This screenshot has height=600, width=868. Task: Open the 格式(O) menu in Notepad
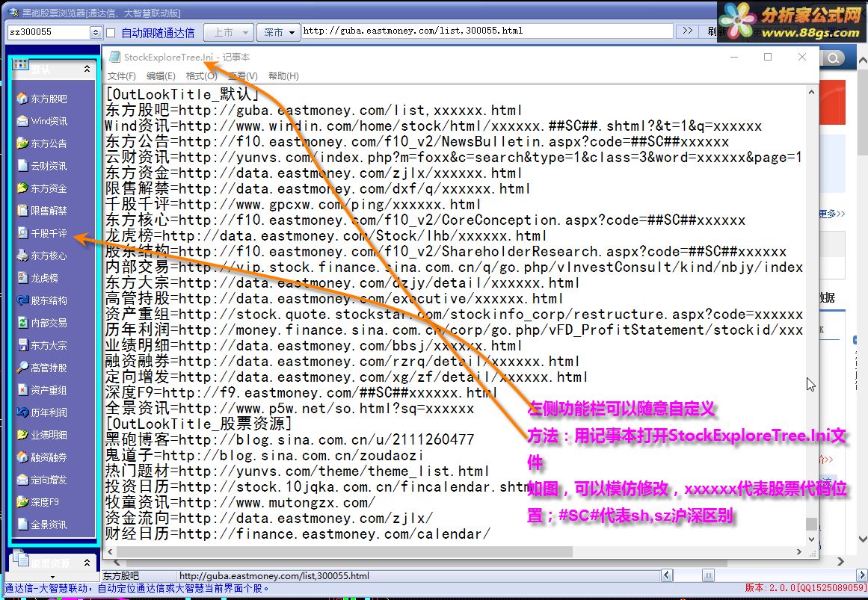pyautogui.click(x=201, y=75)
